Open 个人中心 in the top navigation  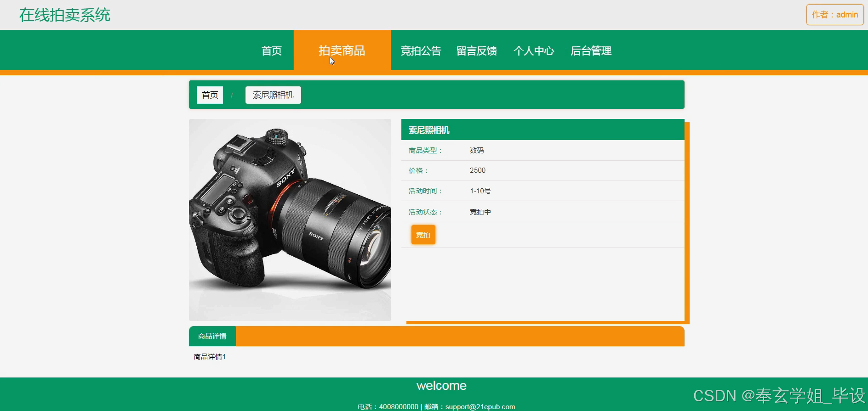pos(534,51)
